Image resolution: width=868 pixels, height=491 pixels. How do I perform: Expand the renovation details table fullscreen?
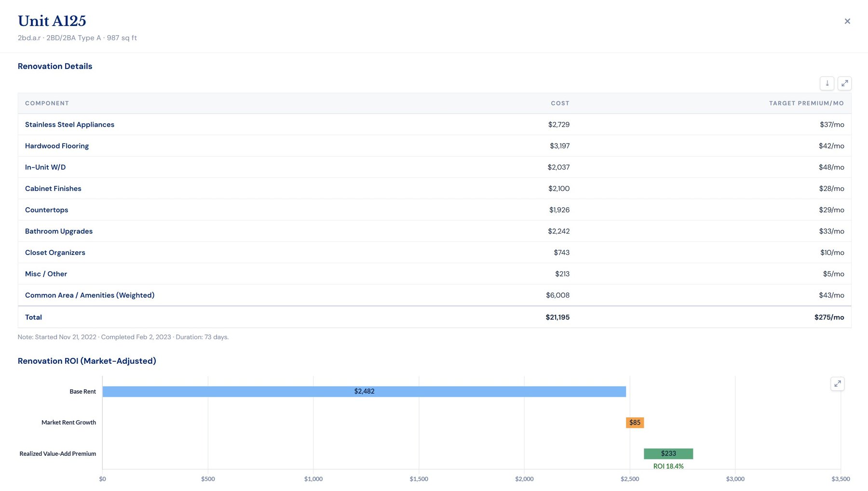pos(844,83)
